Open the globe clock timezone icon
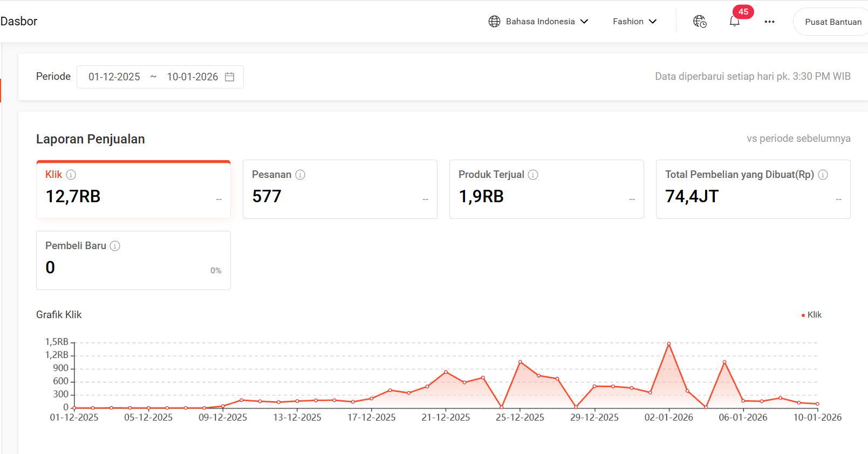 tap(700, 22)
